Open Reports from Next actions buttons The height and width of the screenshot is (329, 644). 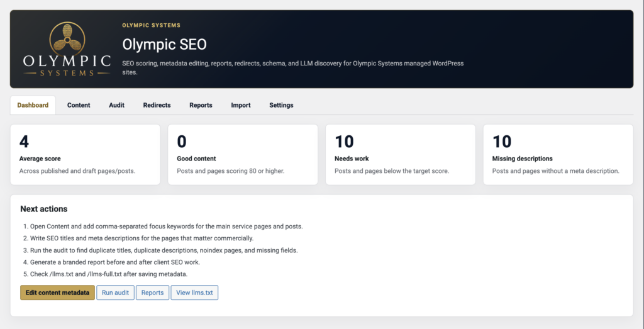point(152,293)
